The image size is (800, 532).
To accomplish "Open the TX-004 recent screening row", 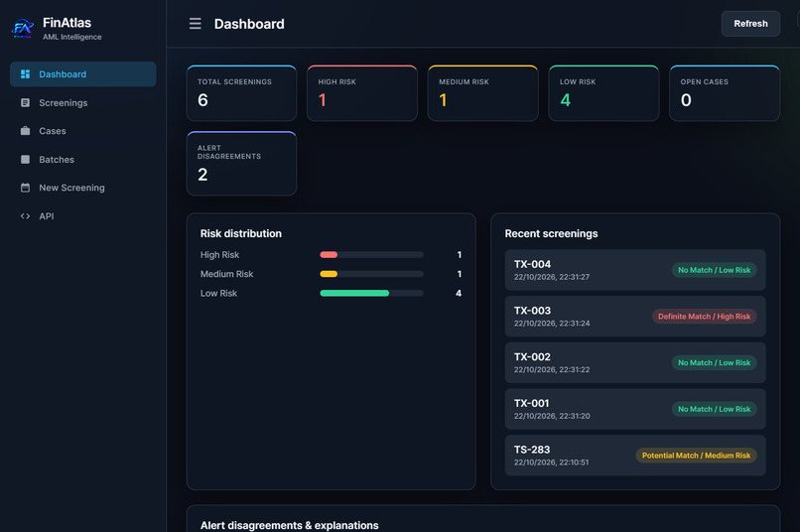I will tap(635, 270).
